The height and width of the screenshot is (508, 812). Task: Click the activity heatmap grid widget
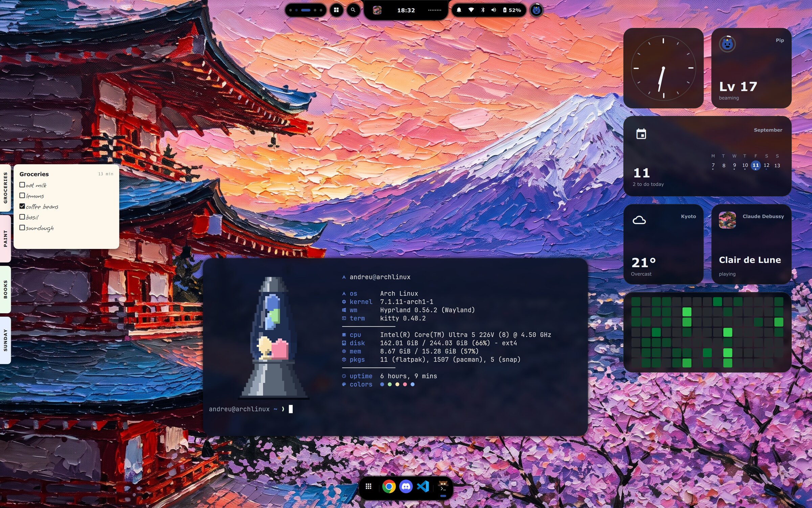pyautogui.click(x=707, y=332)
